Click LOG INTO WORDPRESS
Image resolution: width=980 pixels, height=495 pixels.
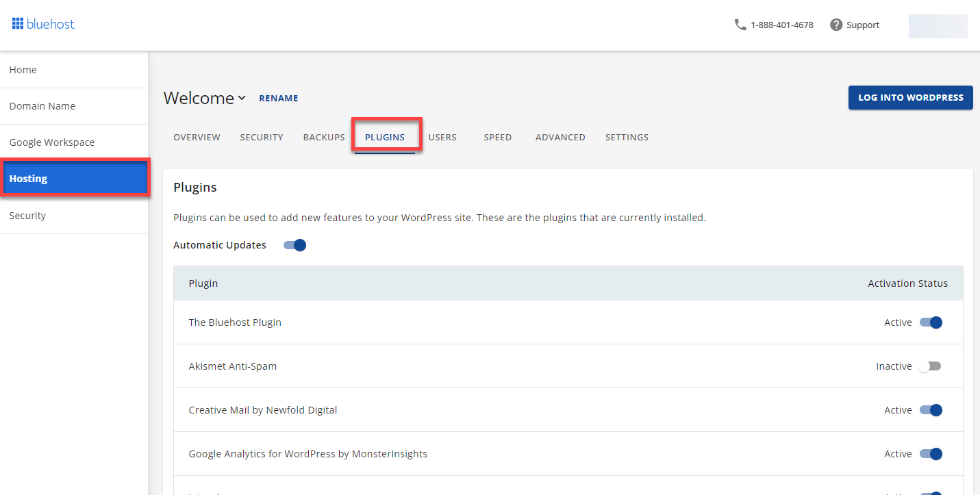(910, 97)
